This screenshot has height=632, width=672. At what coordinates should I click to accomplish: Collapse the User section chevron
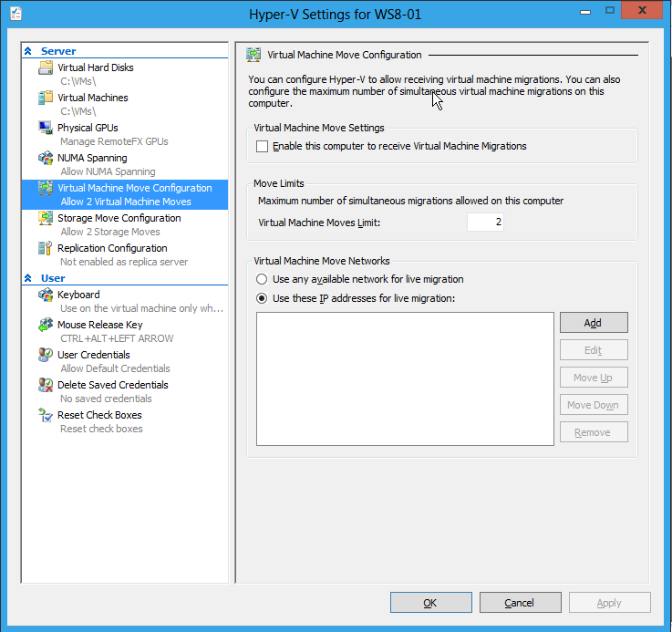[28, 278]
